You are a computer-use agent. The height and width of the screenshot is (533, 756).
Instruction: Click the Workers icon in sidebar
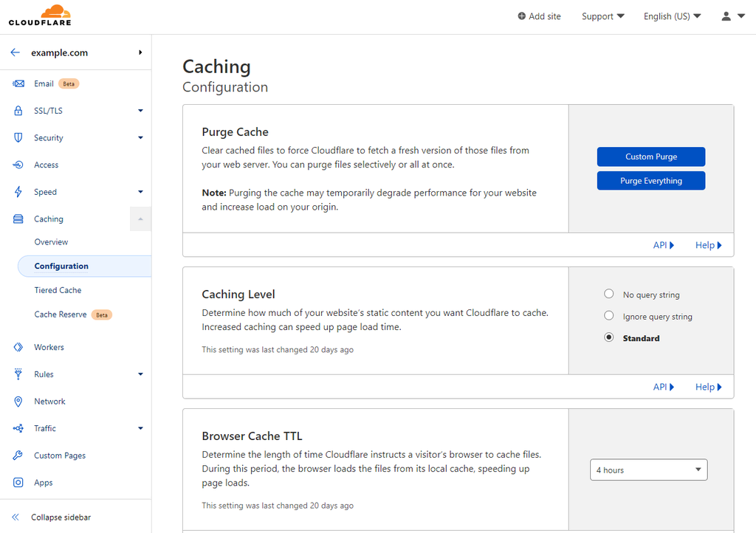pyautogui.click(x=18, y=347)
